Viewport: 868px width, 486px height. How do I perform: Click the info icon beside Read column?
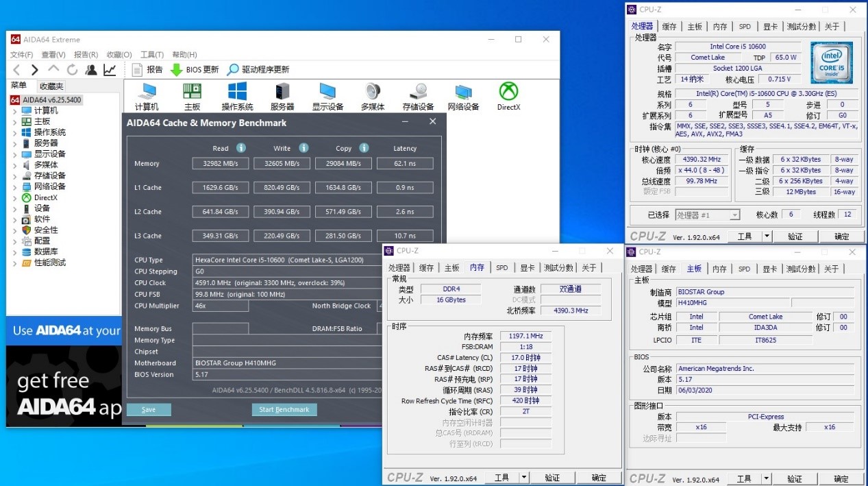[241, 148]
